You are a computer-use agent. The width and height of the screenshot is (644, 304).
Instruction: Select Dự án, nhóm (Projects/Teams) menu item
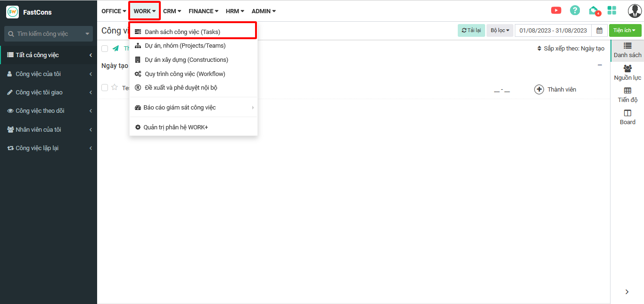185,46
